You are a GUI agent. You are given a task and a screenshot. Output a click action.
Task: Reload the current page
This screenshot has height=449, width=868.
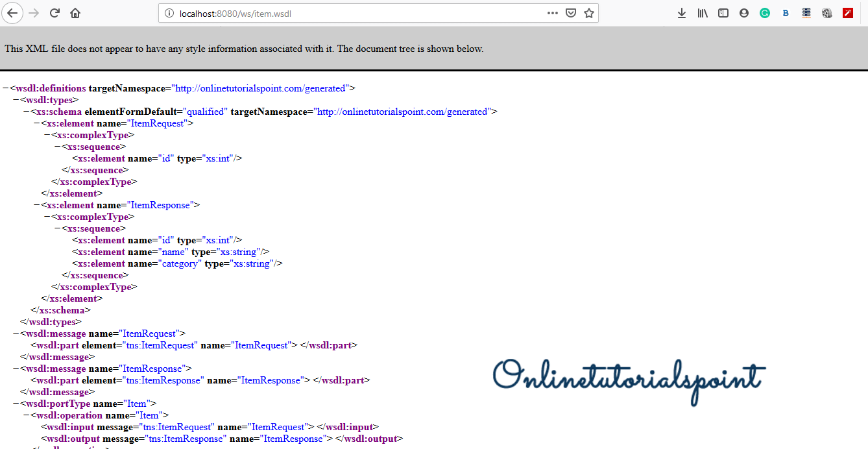[x=55, y=13]
